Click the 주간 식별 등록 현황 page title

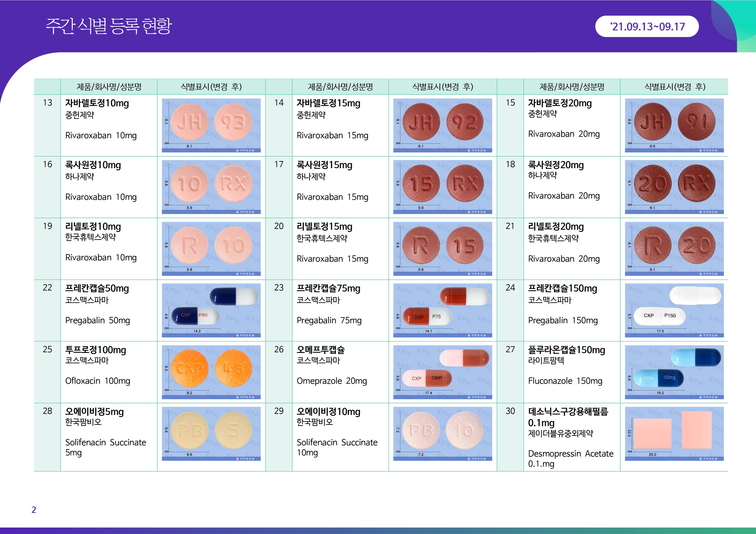(109, 26)
